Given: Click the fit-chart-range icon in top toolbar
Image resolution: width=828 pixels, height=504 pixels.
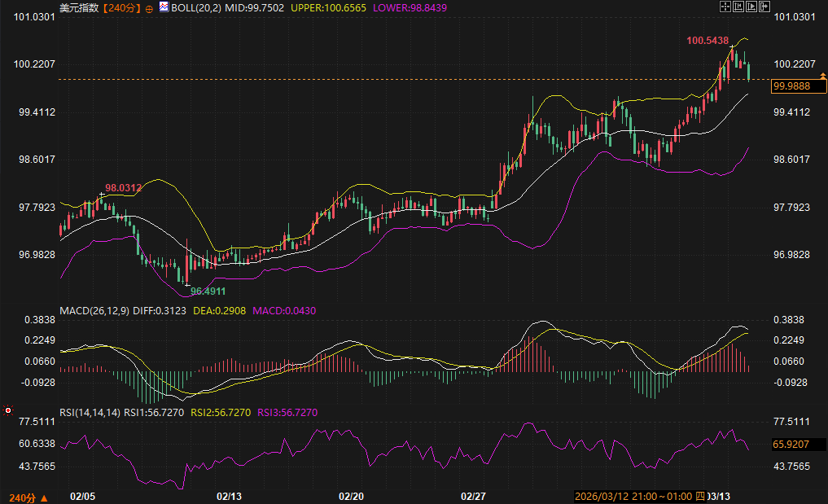Looking at the screenshot, I should 738,7.
